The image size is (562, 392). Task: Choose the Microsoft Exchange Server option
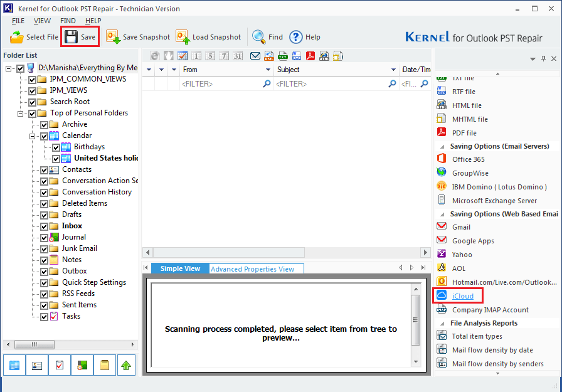[x=494, y=201]
